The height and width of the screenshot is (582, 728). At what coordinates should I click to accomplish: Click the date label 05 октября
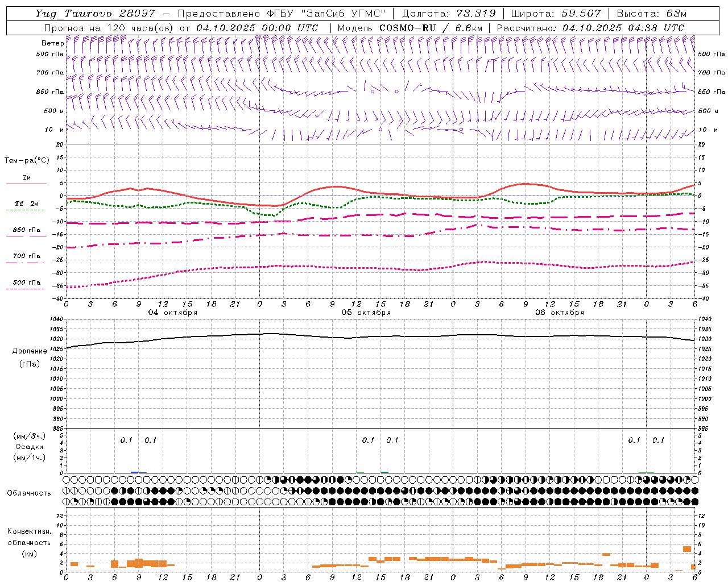tap(366, 313)
